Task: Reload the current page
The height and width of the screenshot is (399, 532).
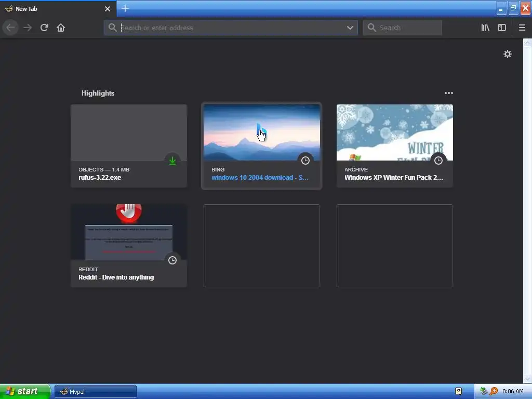Action: tap(44, 28)
